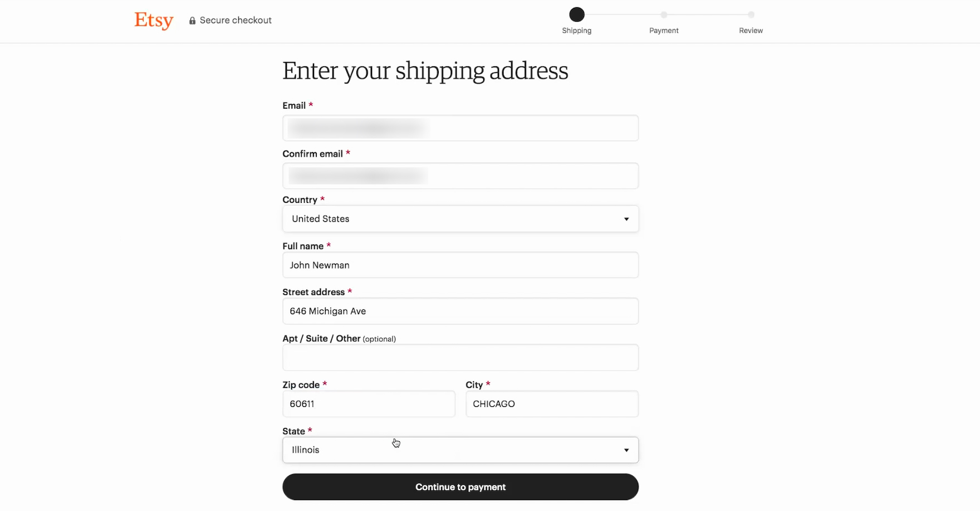This screenshot has width=980, height=511.
Task: Select the Confirm email field
Action: coord(460,176)
